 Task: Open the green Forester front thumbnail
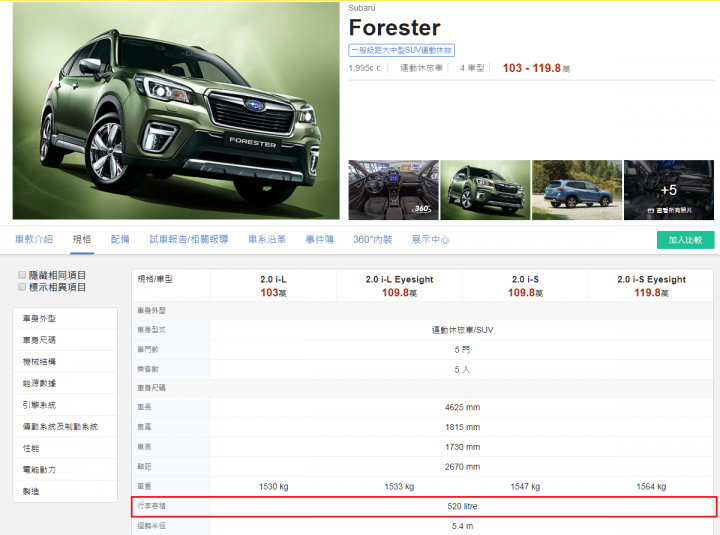click(485, 190)
